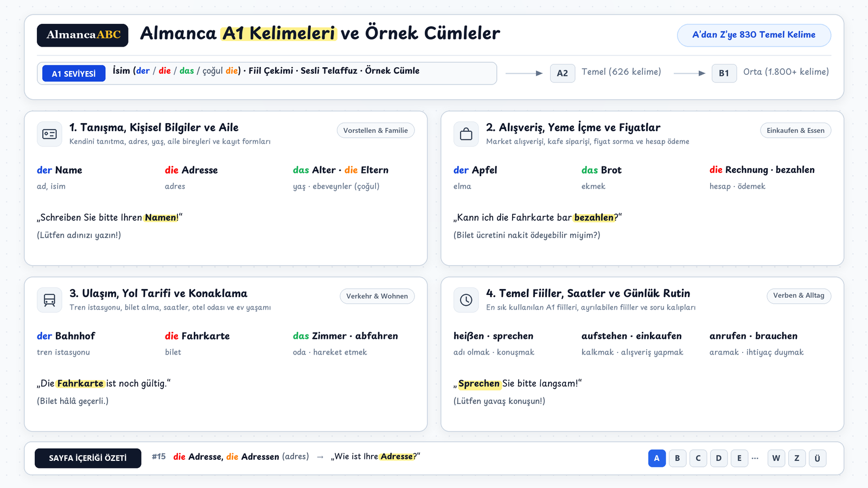Select letter Ü in alphabet index

click(818, 458)
